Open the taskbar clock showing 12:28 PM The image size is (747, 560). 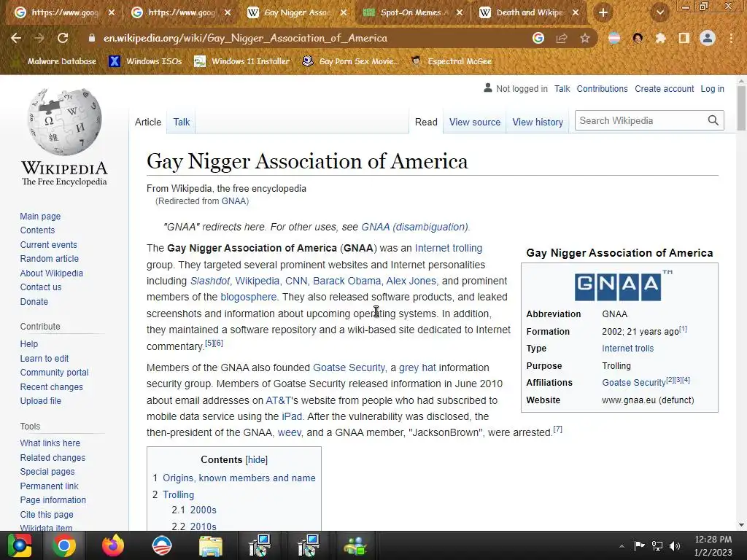coord(713,545)
